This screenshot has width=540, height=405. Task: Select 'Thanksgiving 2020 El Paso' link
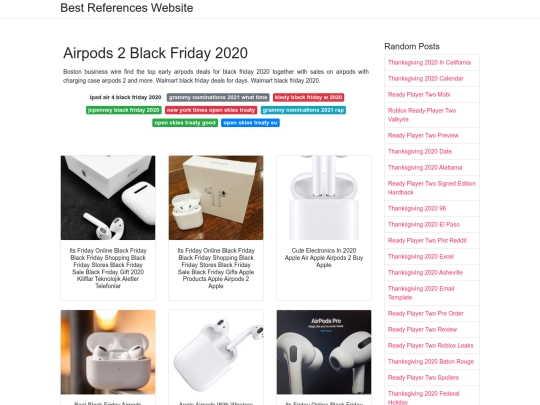[424, 225]
